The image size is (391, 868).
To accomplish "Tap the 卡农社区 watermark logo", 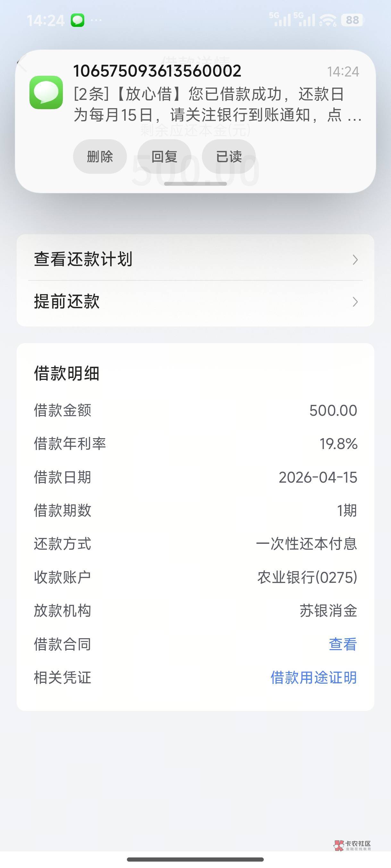I will 352,845.
